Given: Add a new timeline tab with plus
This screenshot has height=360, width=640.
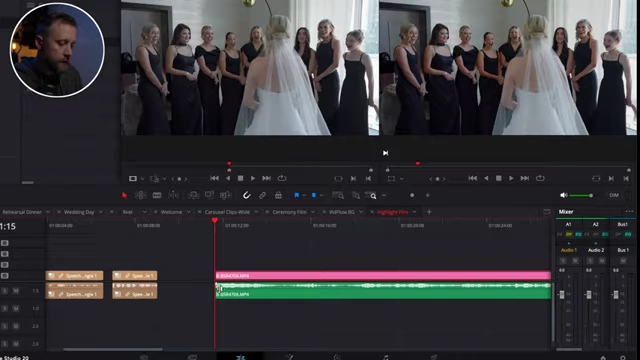Looking at the screenshot, I should pyautogui.click(x=429, y=212).
